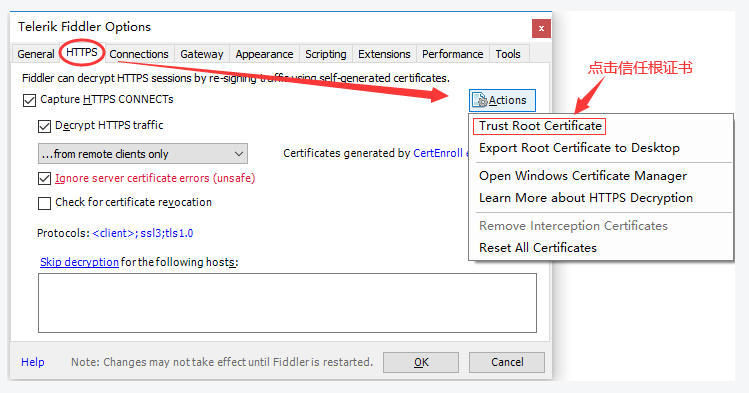Toggle Decrypt HTTPS traffic checkbox

(x=44, y=126)
